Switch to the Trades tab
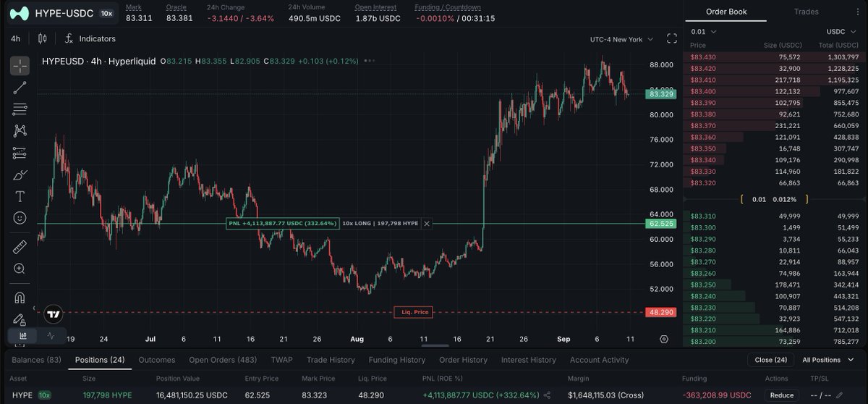The height and width of the screenshot is (404, 868). 806,12
